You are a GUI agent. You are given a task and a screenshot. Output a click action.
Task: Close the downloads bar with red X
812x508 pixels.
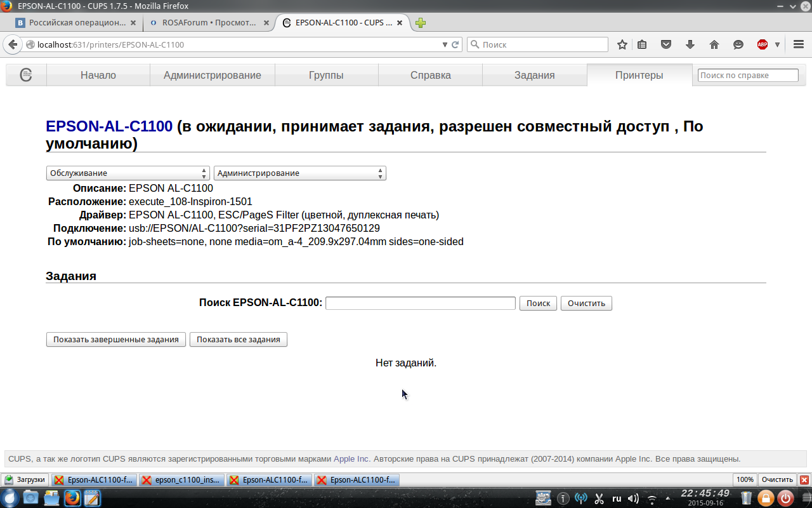804,480
